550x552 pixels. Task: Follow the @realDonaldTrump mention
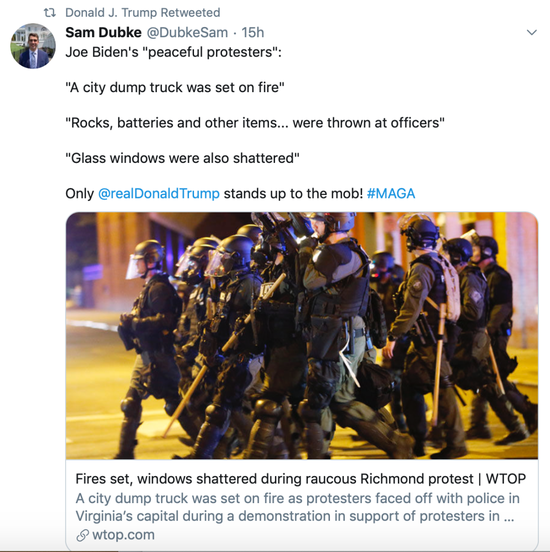[159, 194]
